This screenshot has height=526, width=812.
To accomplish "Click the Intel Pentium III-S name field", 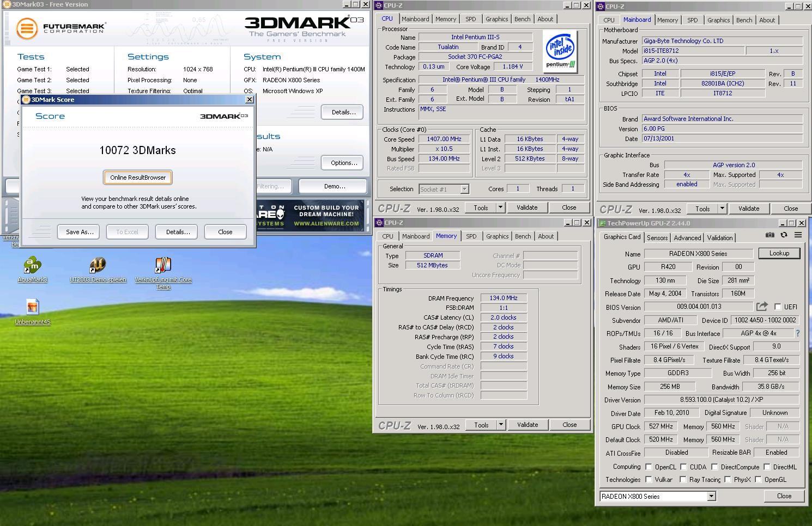I will (x=475, y=37).
